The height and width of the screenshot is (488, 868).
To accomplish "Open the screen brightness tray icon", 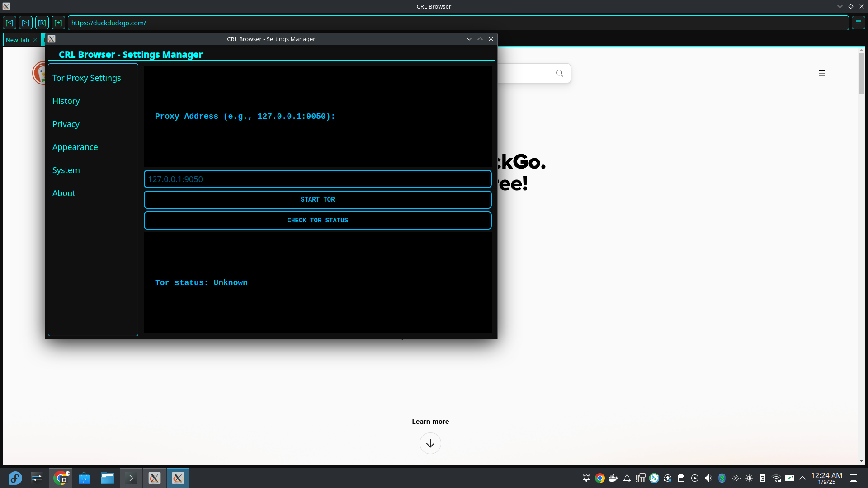I will pyautogui.click(x=749, y=478).
